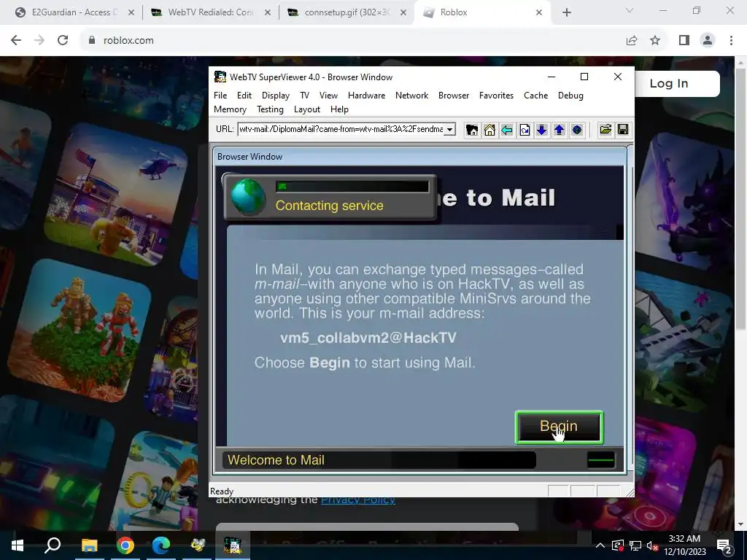Screen dimensions: 747x560
Task: Click the share page icon in Chrome
Action: click(x=632, y=41)
